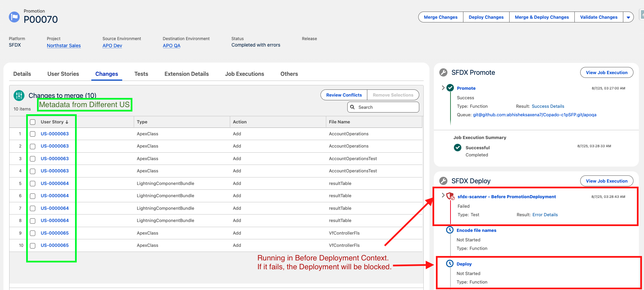Check row 9 VfControllerFls checkbox
The image size is (644, 290).
coord(33,233)
